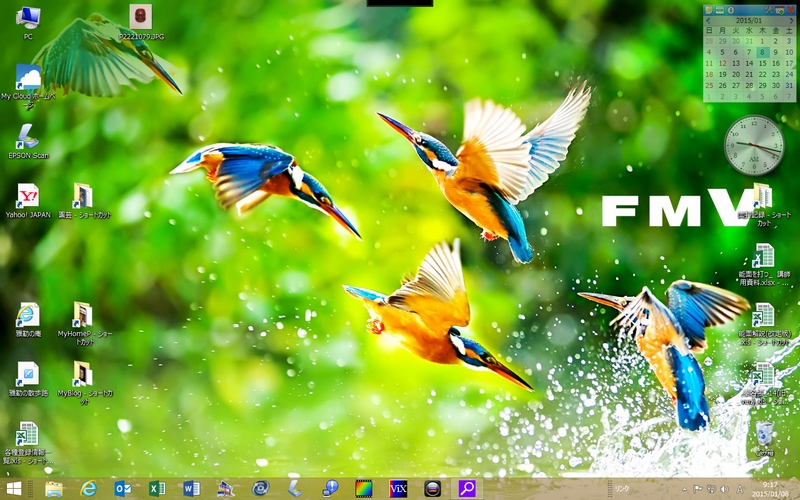
Task: Open the taskbar clock showing 9:17
Action: tap(770, 489)
